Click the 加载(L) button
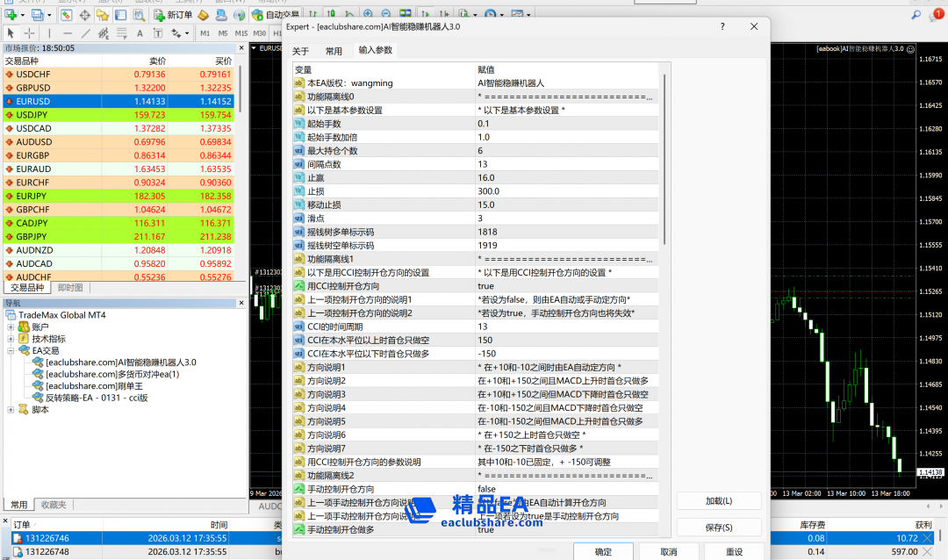This screenshot has height=560, width=948. tap(718, 500)
